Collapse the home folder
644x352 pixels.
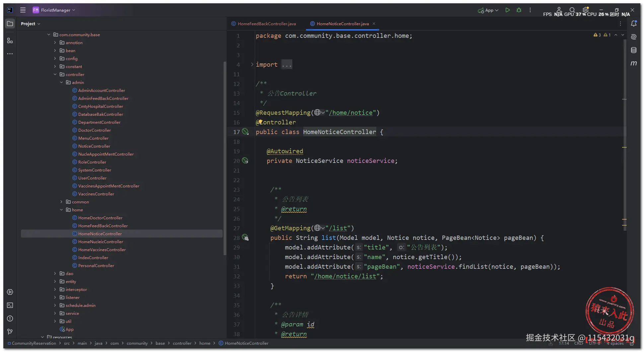tap(61, 210)
